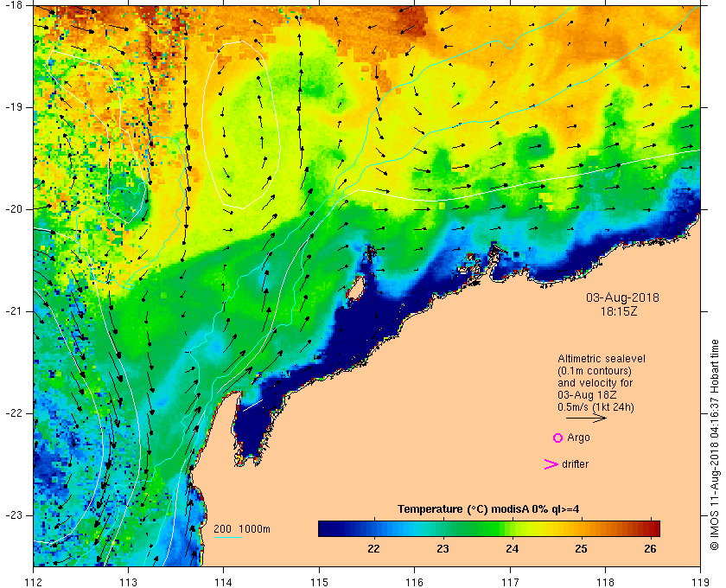Click the 'Argo' legend label
This screenshot has height=588, width=726.
point(578,438)
